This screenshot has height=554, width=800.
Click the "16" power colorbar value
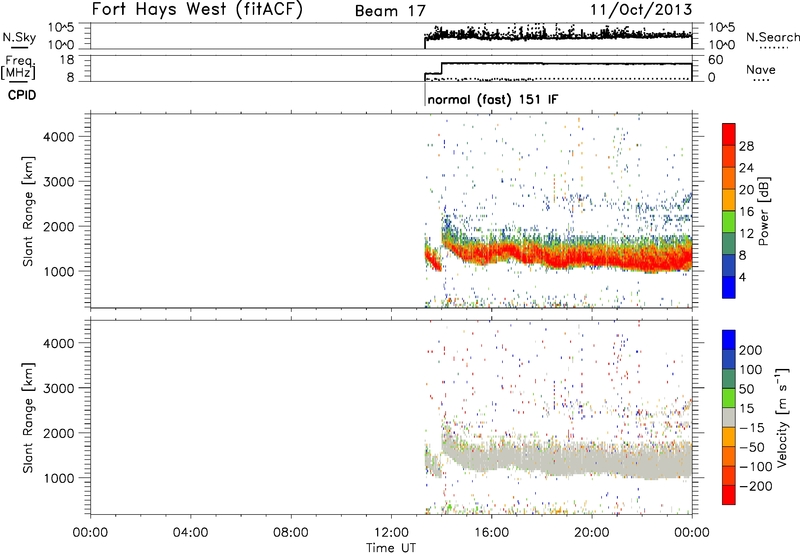746,212
